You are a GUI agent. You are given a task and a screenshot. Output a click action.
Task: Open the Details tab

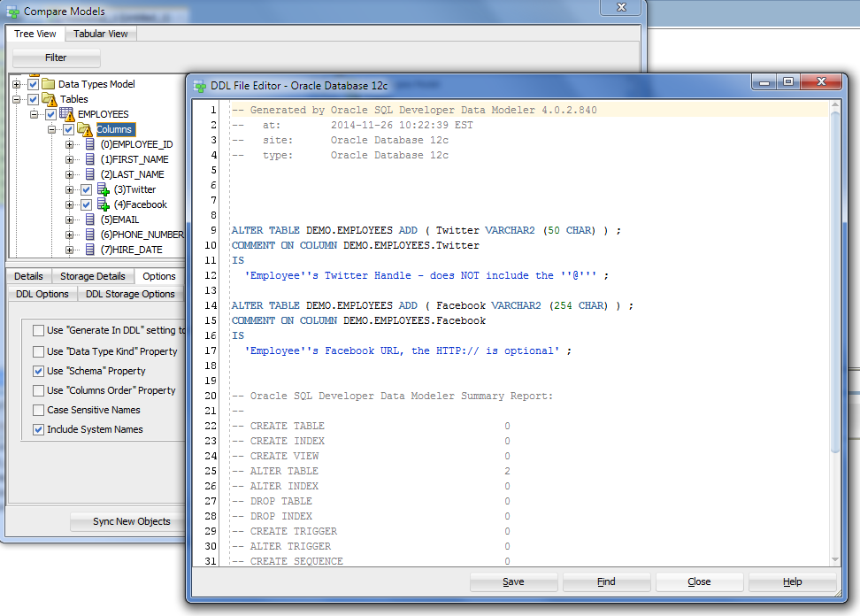(x=28, y=276)
